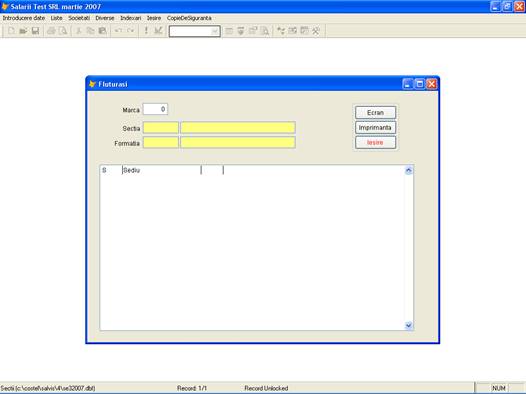Open the Societati menu
This screenshot has height=394, width=526.
(79, 18)
